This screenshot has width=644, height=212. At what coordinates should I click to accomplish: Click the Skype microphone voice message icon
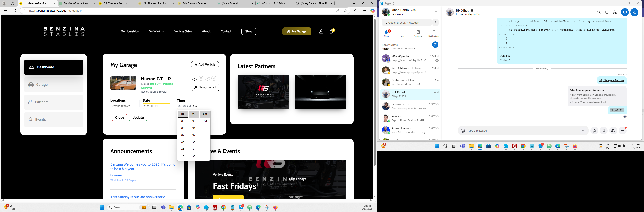tap(604, 131)
